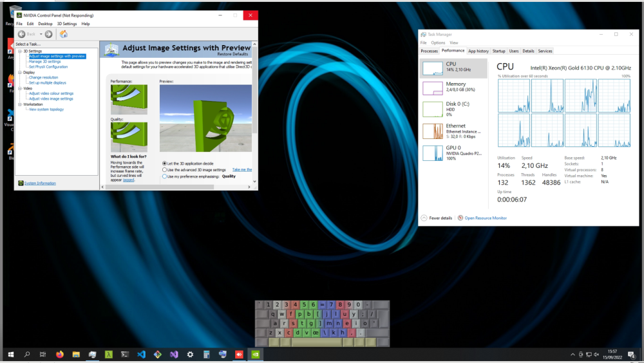
Task: Open Resource Monitor link
Action: [x=486, y=218]
